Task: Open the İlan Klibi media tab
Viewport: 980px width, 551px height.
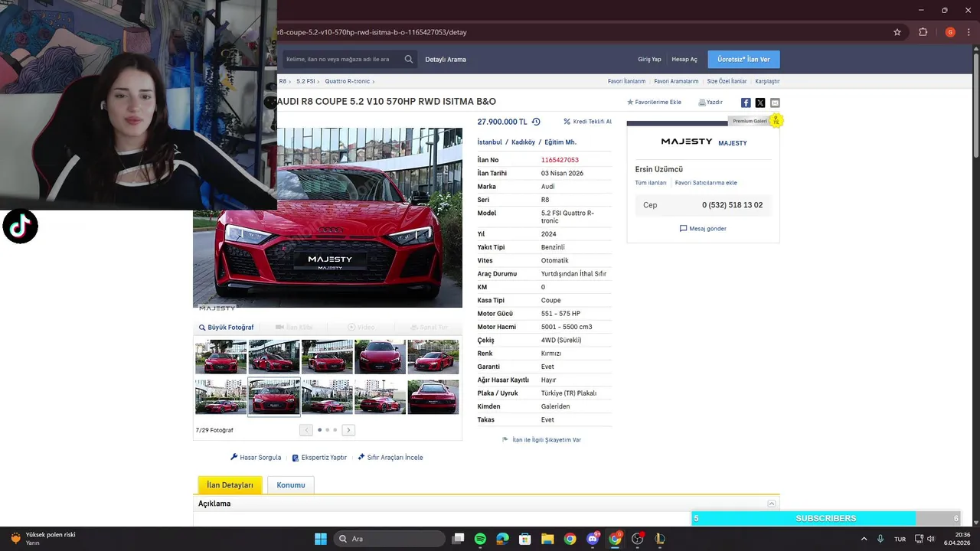Action: coord(294,328)
